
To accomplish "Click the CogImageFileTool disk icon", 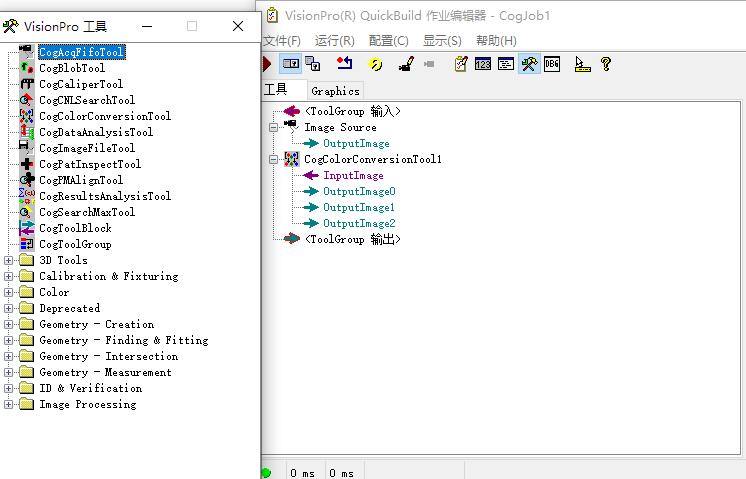I will tap(27, 148).
